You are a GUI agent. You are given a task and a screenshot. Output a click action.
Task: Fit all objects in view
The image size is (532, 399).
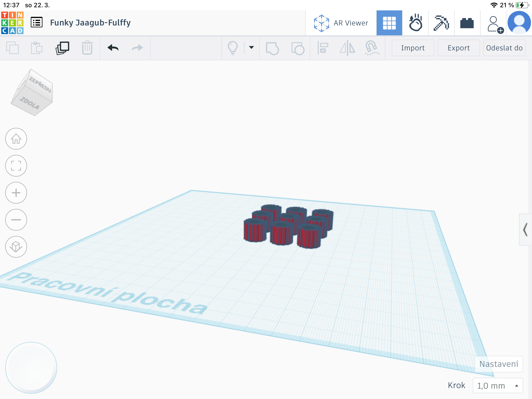click(16, 166)
